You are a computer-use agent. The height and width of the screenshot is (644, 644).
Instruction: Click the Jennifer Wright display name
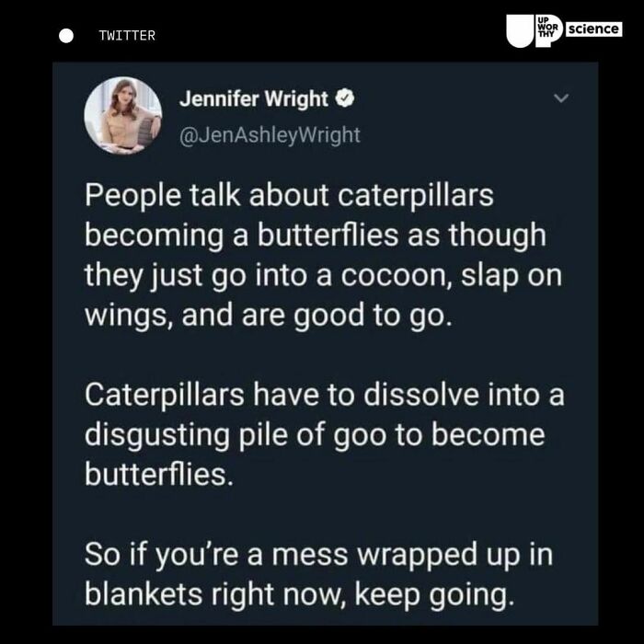[253, 99]
